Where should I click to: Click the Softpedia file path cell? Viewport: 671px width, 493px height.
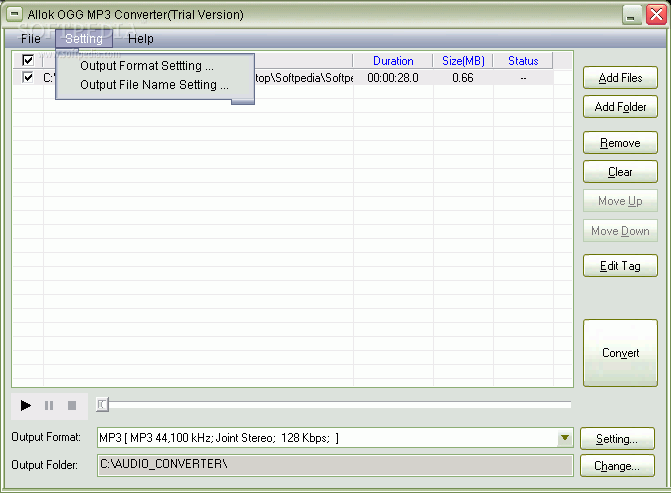tap(304, 78)
